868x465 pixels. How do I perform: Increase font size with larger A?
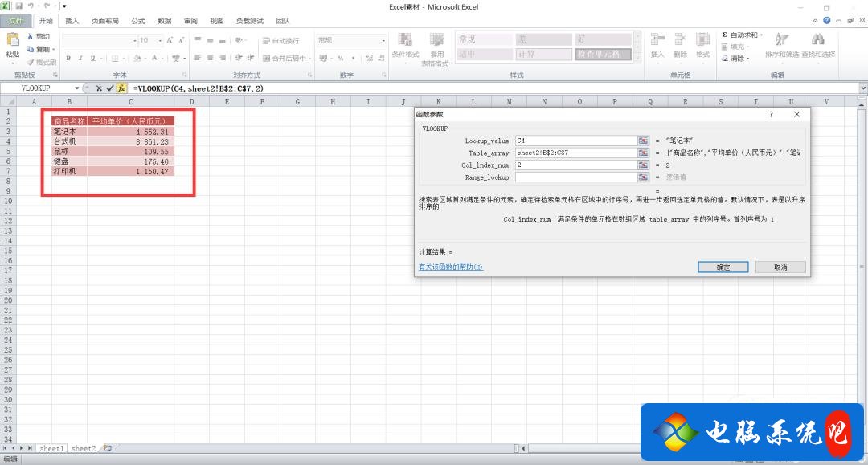(170, 40)
